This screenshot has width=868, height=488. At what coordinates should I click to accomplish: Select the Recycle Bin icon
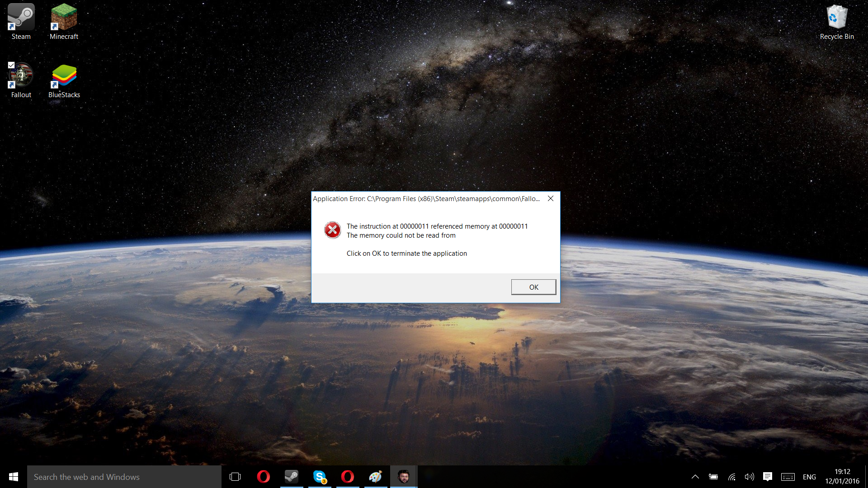click(837, 22)
